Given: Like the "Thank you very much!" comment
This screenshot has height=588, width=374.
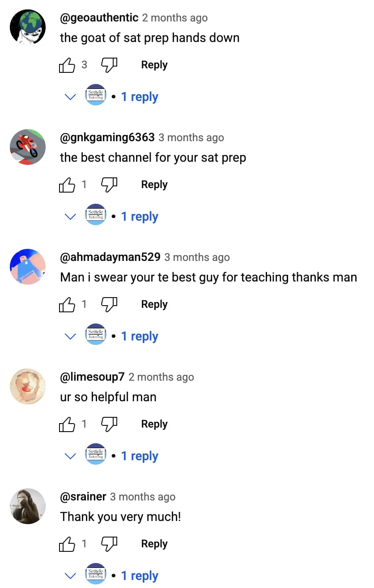Looking at the screenshot, I should tap(67, 544).
